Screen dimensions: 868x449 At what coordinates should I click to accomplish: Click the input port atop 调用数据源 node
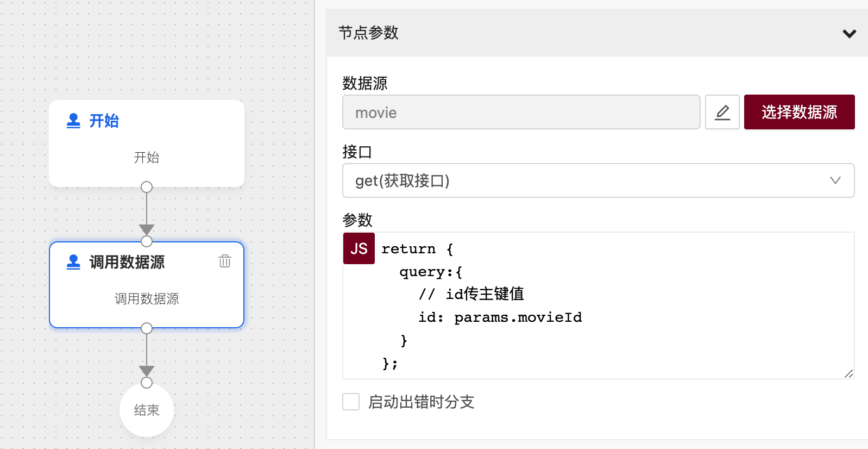(x=147, y=241)
